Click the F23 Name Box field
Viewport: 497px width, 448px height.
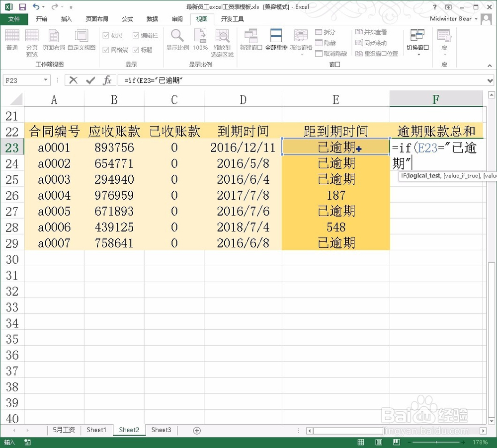tap(23, 80)
